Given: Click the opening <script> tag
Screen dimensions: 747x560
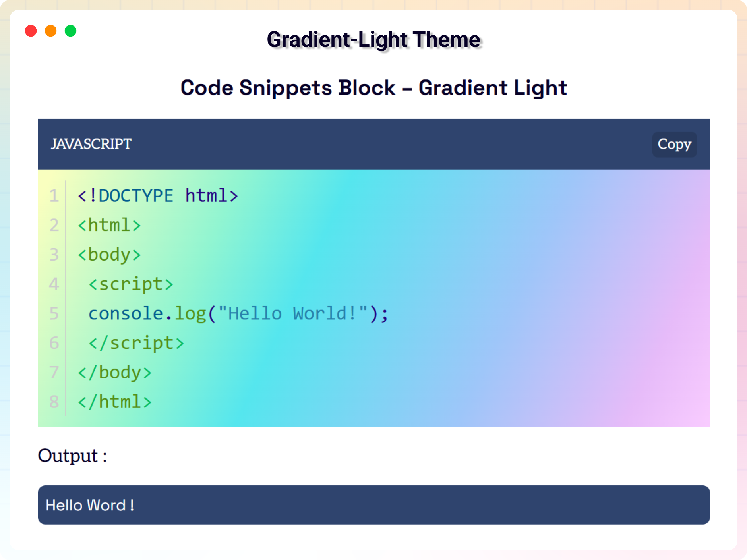Looking at the screenshot, I should click(131, 284).
